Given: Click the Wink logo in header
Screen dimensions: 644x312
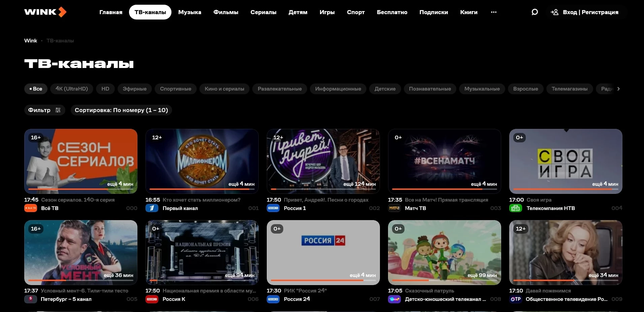Looking at the screenshot, I should coord(45,12).
